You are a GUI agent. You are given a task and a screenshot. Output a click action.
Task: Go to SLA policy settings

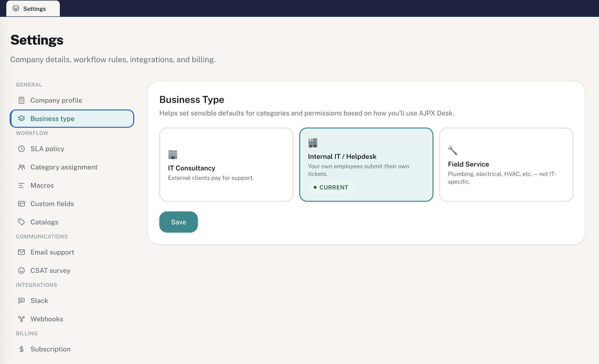72,149
